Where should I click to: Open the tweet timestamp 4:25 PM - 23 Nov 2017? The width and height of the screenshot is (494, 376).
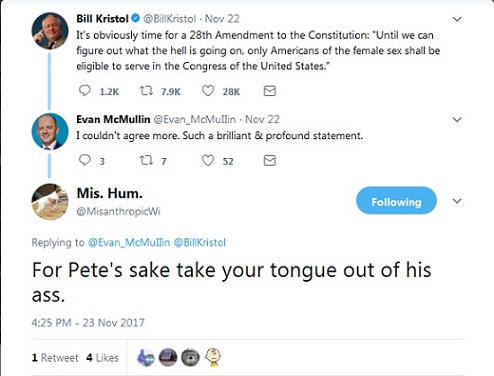point(88,323)
